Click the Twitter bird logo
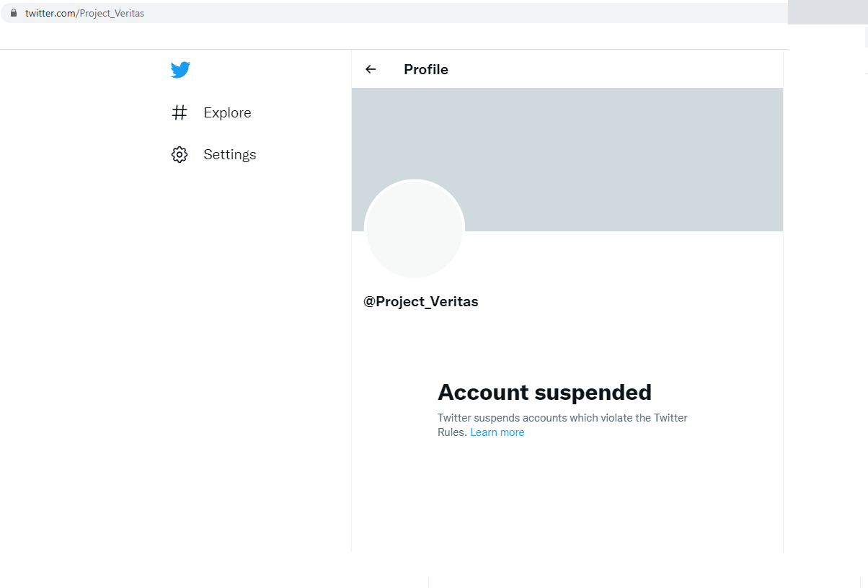This screenshot has width=868, height=588. point(180,70)
